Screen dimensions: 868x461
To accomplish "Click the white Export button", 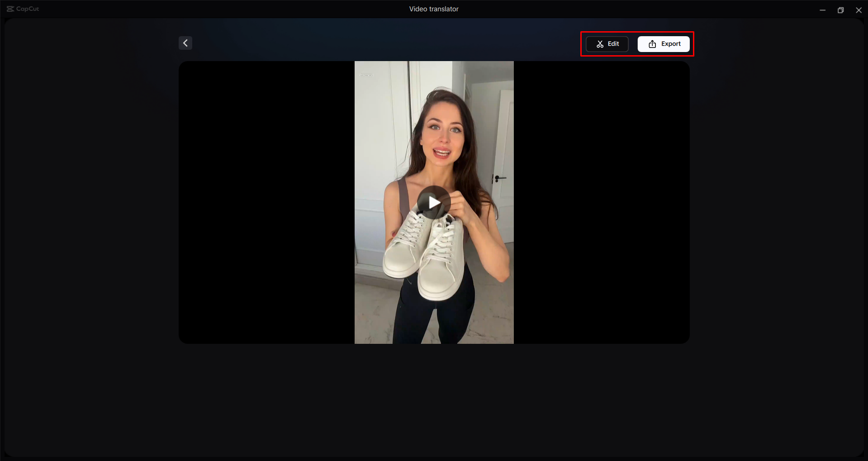I will tap(663, 44).
